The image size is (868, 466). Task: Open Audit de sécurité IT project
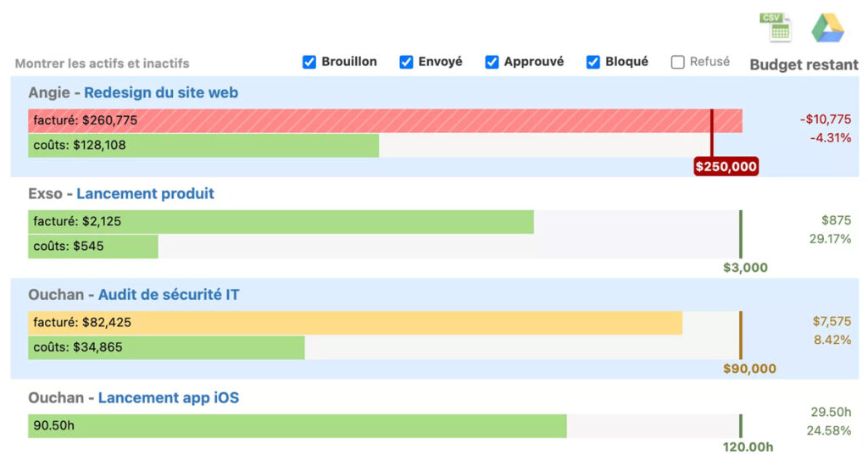point(169,295)
